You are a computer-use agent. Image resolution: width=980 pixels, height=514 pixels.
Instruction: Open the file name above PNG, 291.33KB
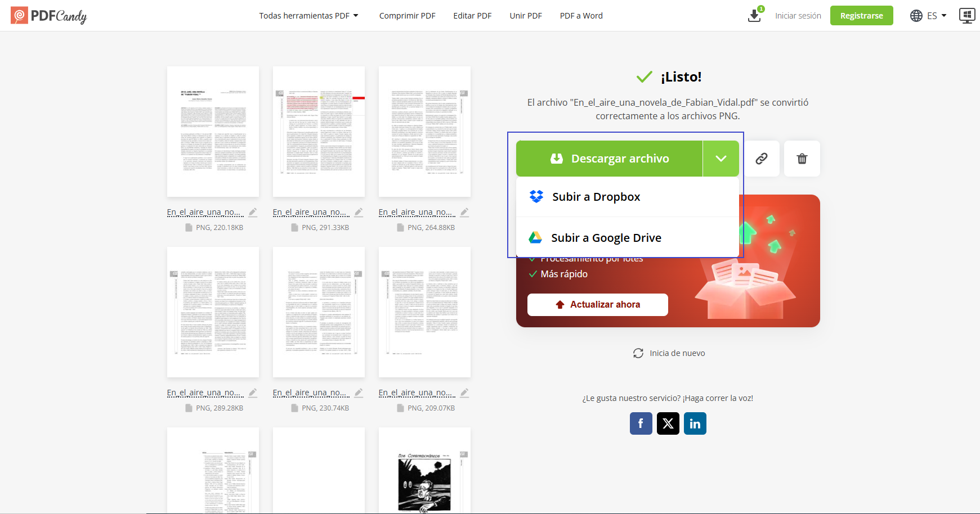click(311, 212)
